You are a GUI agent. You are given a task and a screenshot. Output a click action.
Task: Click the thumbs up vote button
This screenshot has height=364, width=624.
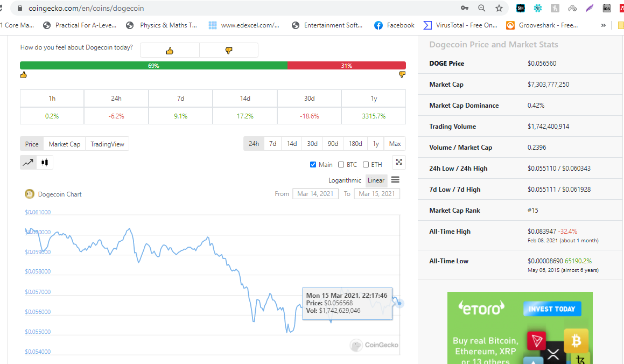pyautogui.click(x=170, y=51)
